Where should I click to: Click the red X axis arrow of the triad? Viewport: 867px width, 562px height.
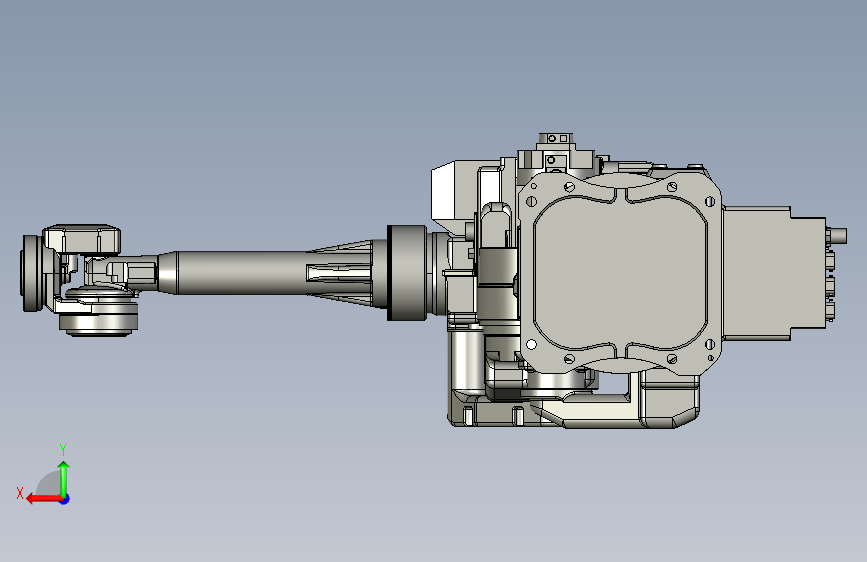[x=43, y=499]
